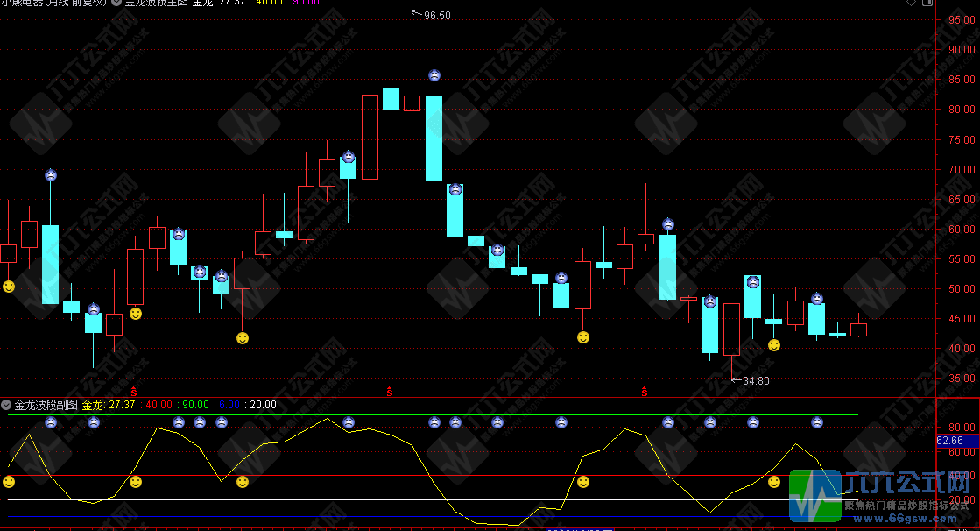Click the yellow smiley at far left of main chart

[x=9, y=287]
